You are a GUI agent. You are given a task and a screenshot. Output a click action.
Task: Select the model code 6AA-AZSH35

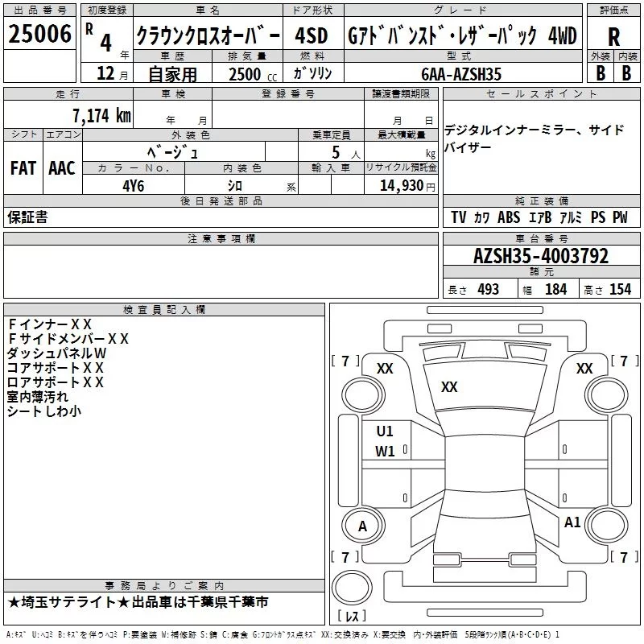[x=460, y=74]
